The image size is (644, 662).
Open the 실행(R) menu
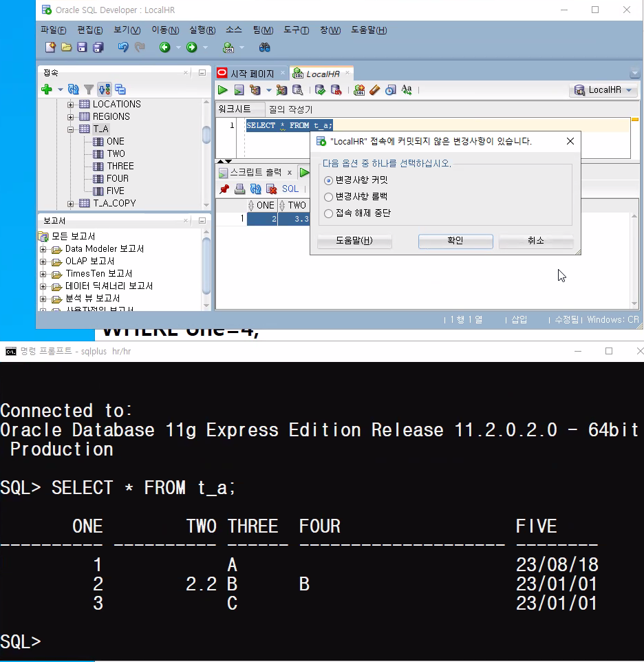pyautogui.click(x=202, y=30)
